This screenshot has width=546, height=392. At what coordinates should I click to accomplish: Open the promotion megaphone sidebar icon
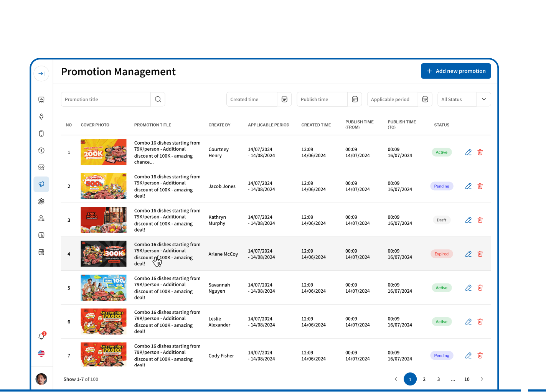41,184
